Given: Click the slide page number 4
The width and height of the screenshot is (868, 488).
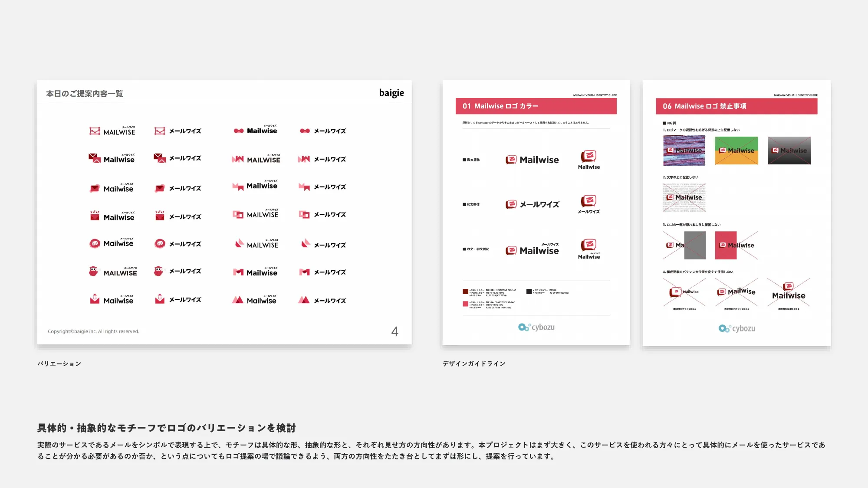Looking at the screenshot, I should pyautogui.click(x=395, y=331).
